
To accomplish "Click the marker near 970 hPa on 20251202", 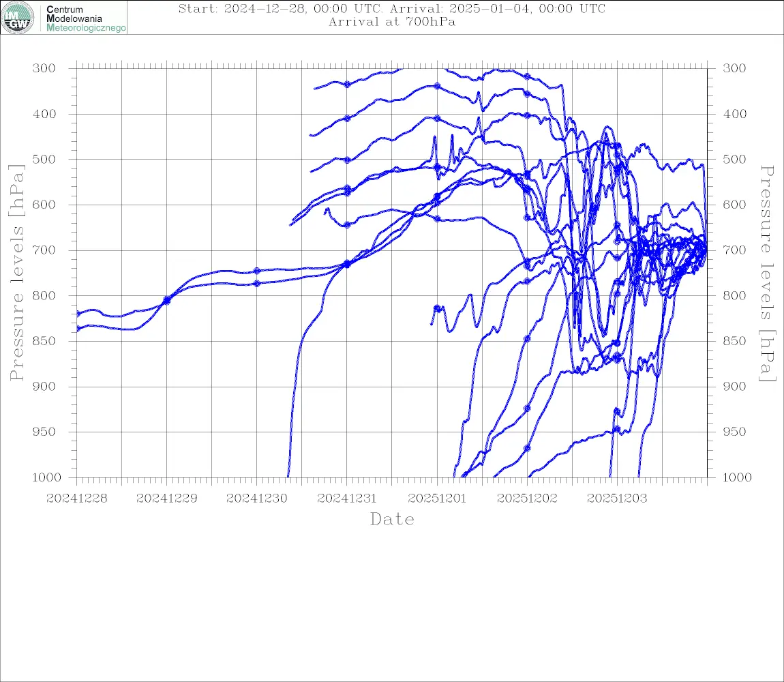I will tap(527, 448).
